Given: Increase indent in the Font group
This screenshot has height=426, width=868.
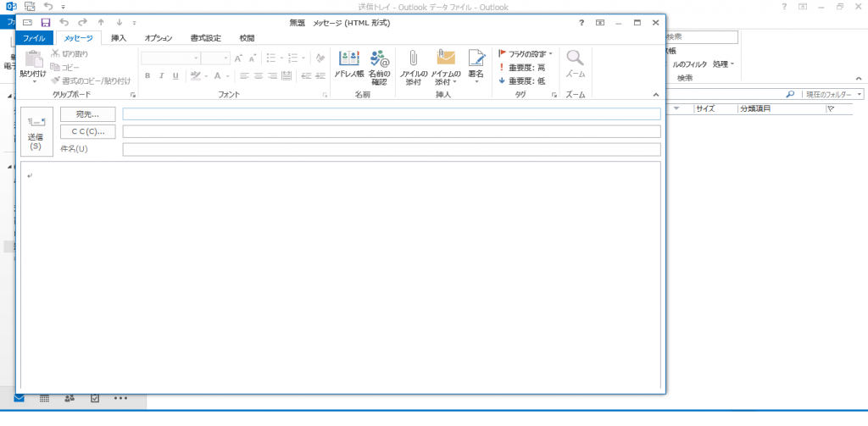Looking at the screenshot, I should 320,75.
